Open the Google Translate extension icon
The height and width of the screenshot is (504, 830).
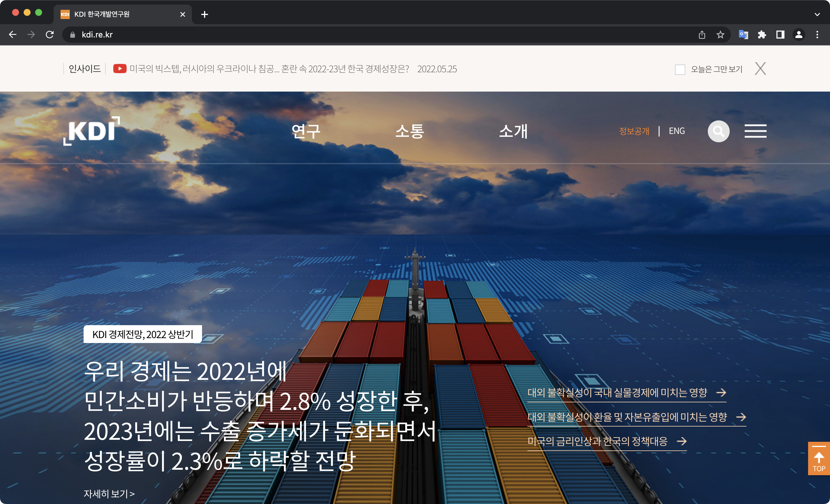pos(744,34)
